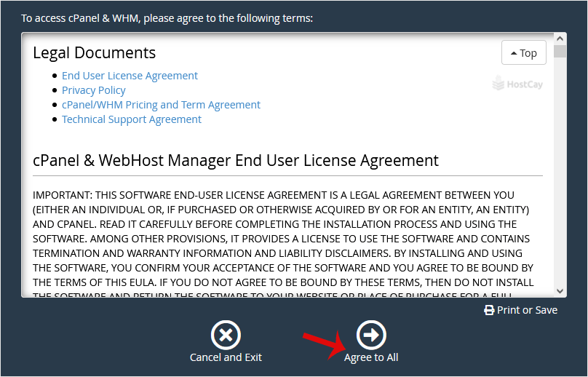Click the Agree to All label
Viewport: 588px width, 377px height.
point(371,357)
